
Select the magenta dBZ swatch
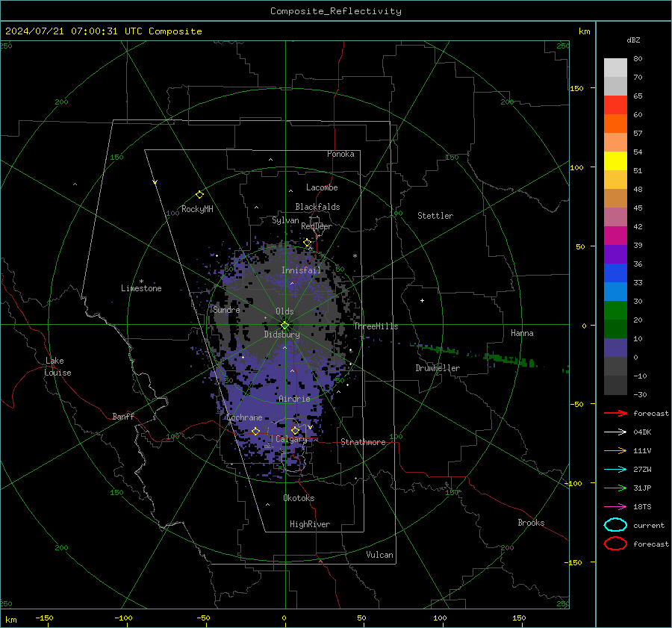pos(615,236)
